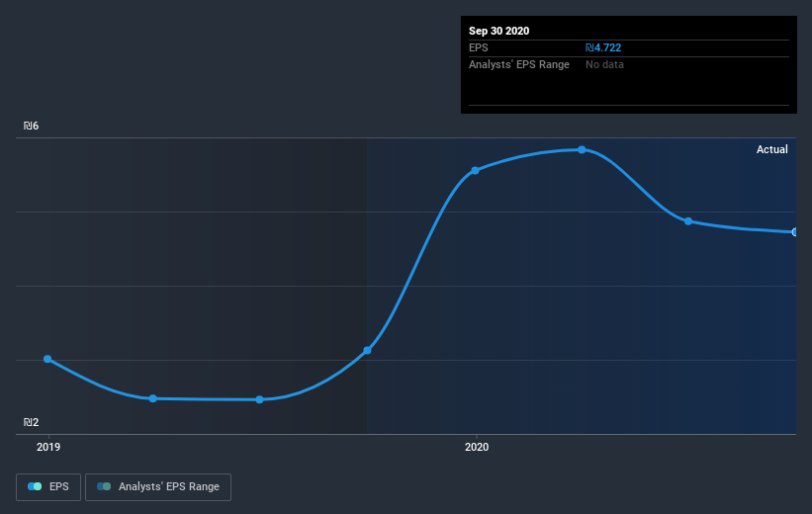The image size is (812, 514).
Task: Click the EPS point where the Actual shading begins
Action: [x=367, y=351]
